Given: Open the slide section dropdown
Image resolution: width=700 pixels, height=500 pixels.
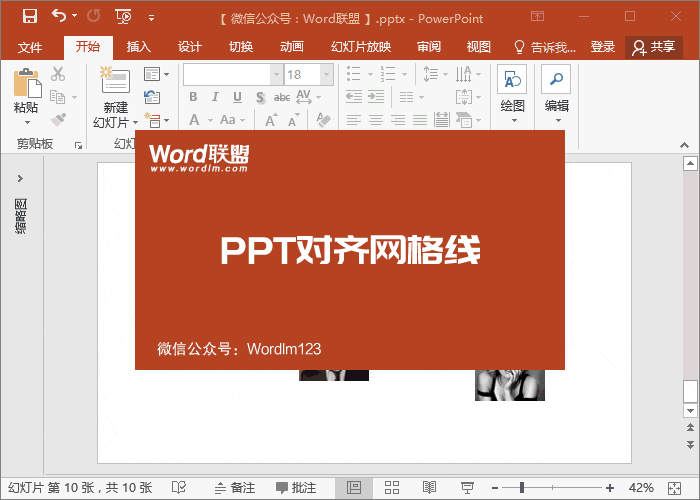Looking at the screenshot, I should pyautogui.click(x=156, y=120).
